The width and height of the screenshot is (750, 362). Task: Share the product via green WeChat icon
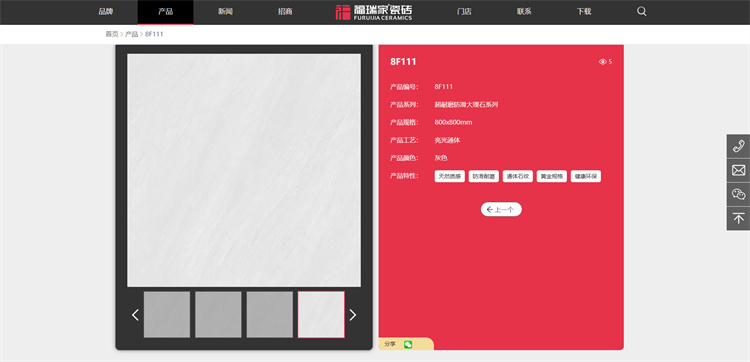click(x=408, y=344)
